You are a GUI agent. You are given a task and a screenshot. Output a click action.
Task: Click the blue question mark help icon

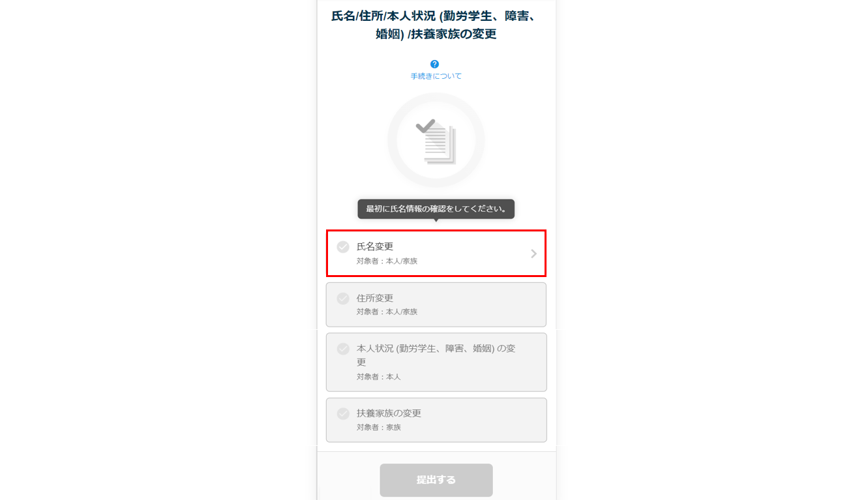435,64
